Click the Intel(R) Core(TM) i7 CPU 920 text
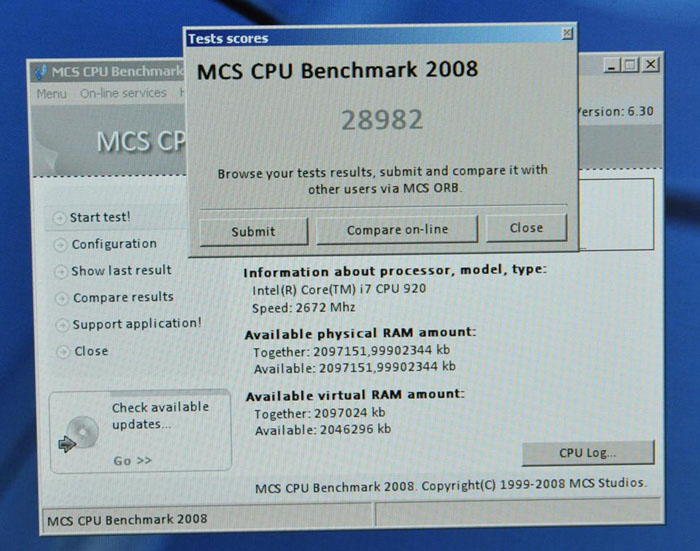The width and height of the screenshot is (700, 551). point(339,289)
